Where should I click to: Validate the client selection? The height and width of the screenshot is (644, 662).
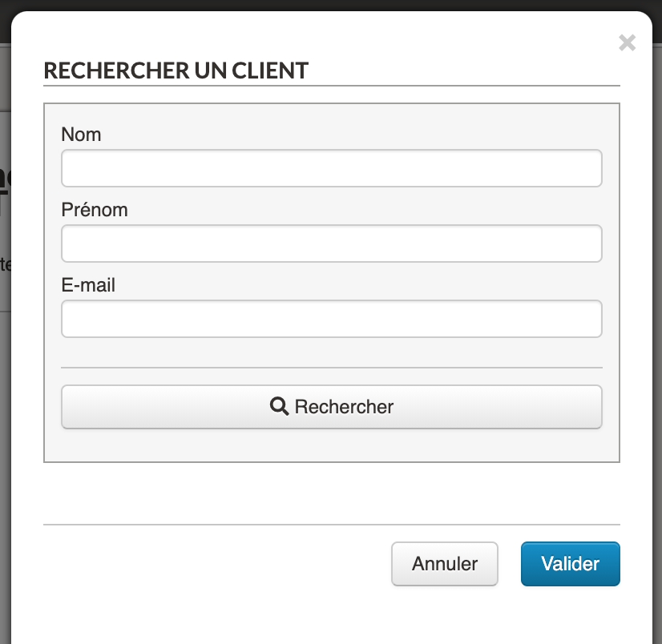pos(570,564)
